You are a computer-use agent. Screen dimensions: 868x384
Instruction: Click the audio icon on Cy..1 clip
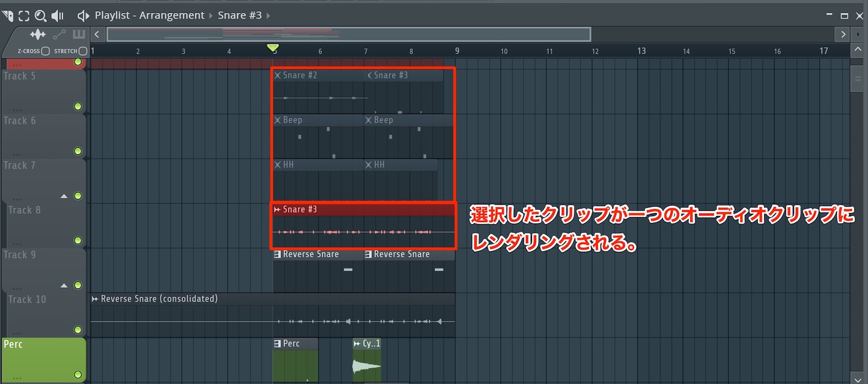[357, 343]
